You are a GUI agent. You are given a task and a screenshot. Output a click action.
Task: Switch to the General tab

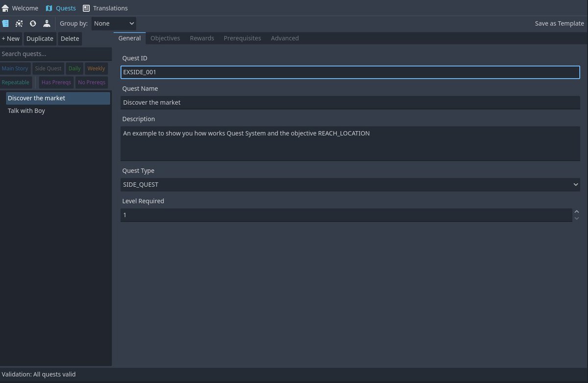(x=129, y=38)
